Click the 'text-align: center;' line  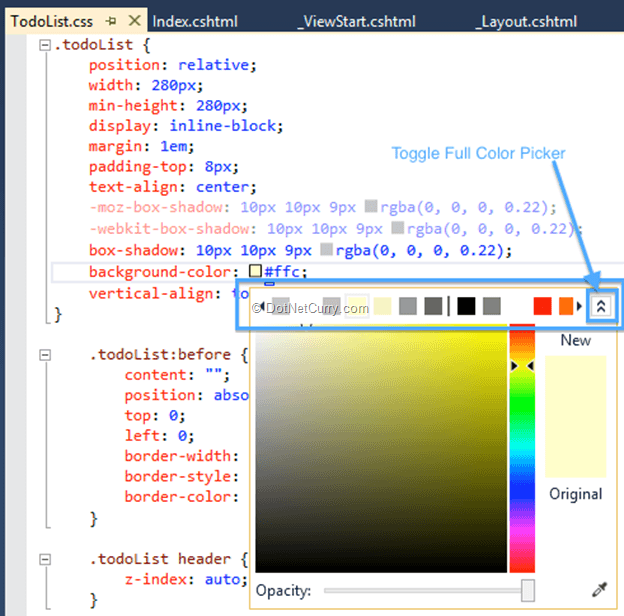click(173, 187)
